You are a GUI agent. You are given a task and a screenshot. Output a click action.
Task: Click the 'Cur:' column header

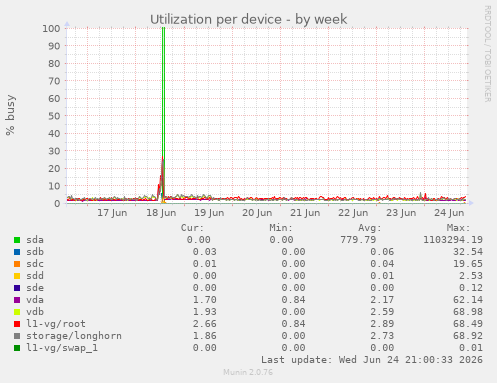click(x=192, y=228)
